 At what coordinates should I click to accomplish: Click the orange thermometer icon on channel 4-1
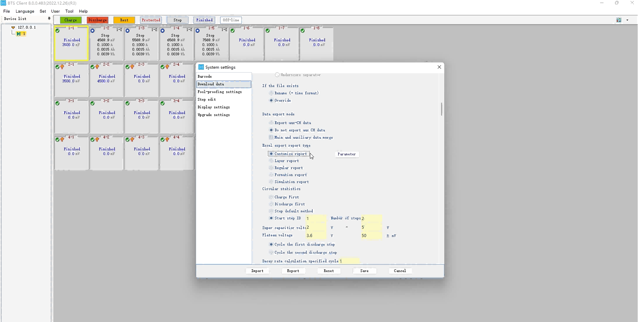point(62,140)
